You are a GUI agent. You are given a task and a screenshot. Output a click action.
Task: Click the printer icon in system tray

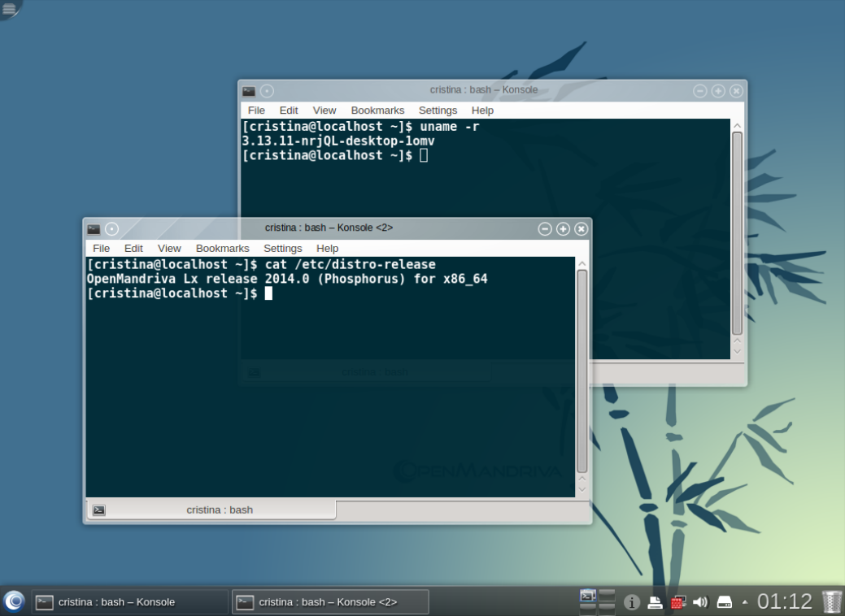click(656, 601)
